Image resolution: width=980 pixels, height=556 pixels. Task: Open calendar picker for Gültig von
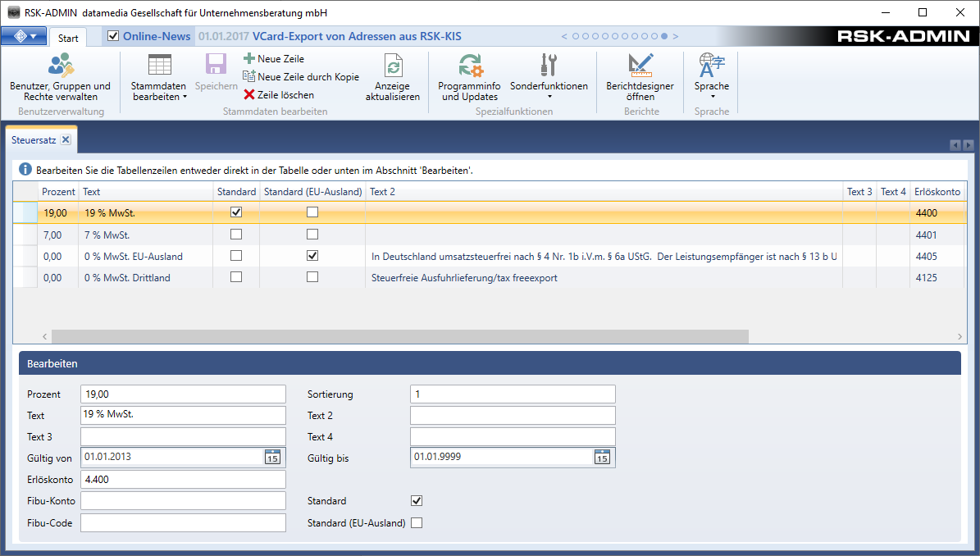click(272, 458)
